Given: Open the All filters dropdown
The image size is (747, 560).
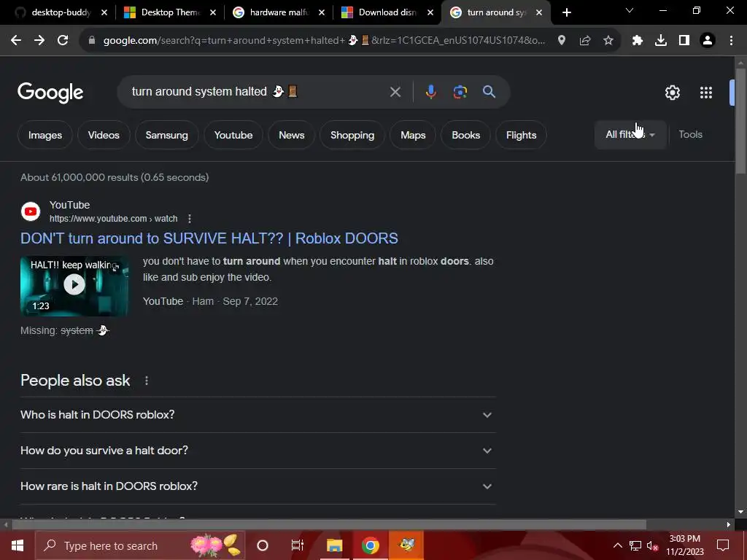Looking at the screenshot, I should click(630, 135).
